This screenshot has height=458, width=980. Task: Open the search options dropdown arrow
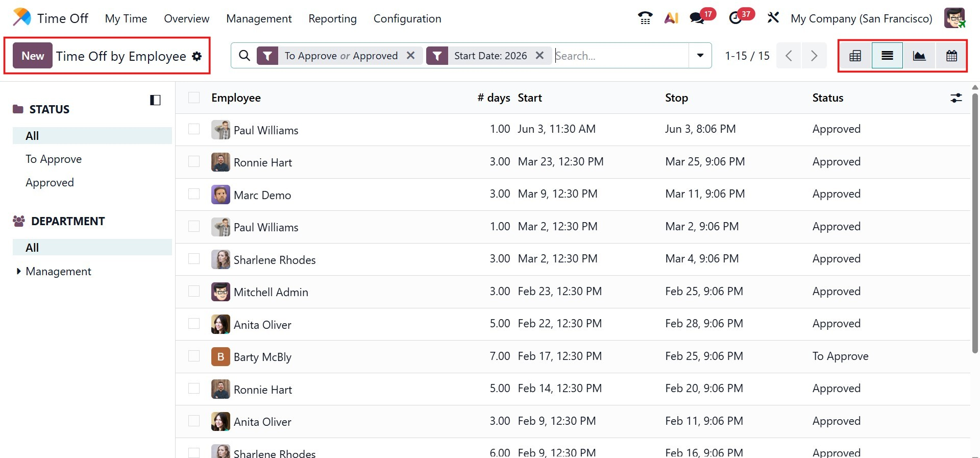tap(700, 56)
